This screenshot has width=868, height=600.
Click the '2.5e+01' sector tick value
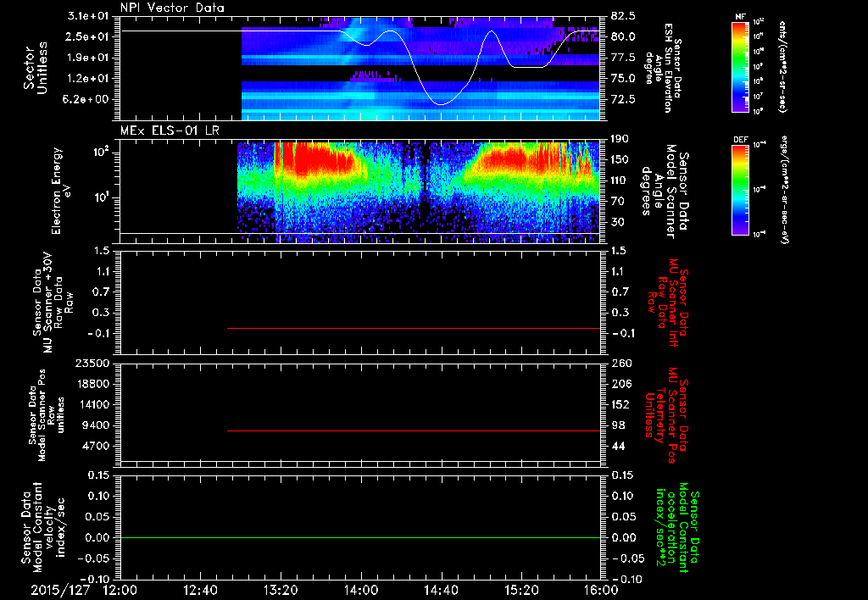click(x=88, y=36)
